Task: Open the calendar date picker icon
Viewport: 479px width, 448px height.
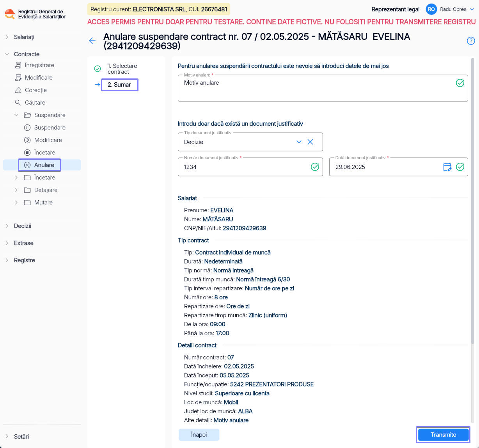Action: (x=447, y=167)
